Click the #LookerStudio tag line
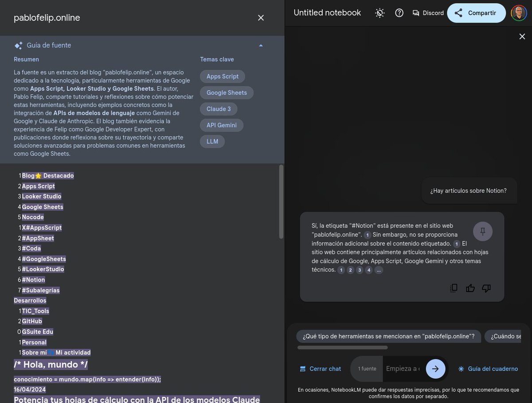Image resolution: width=532 pixels, height=403 pixels. click(x=43, y=269)
